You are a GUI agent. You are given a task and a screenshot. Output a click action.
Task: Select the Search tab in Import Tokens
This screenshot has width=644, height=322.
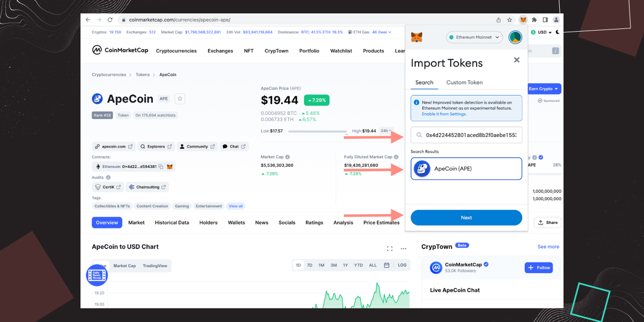pyautogui.click(x=424, y=82)
